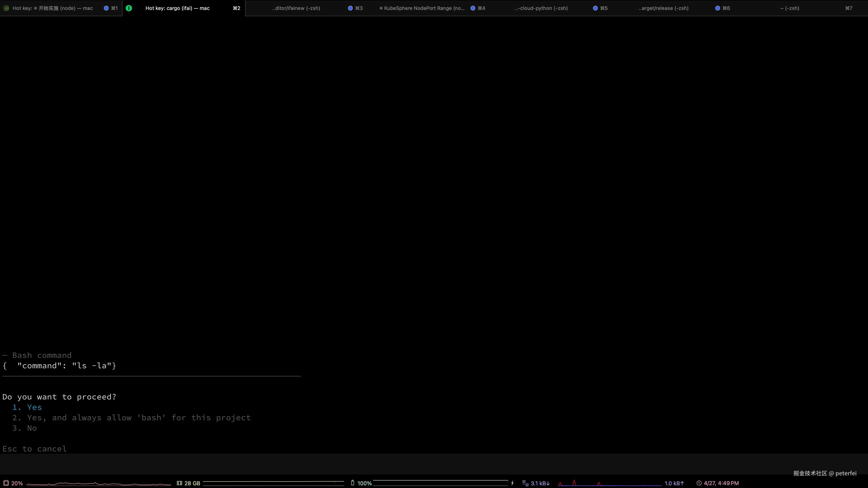Click the 28 GB memory icon
The image size is (868, 488).
pyautogui.click(x=179, y=483)
